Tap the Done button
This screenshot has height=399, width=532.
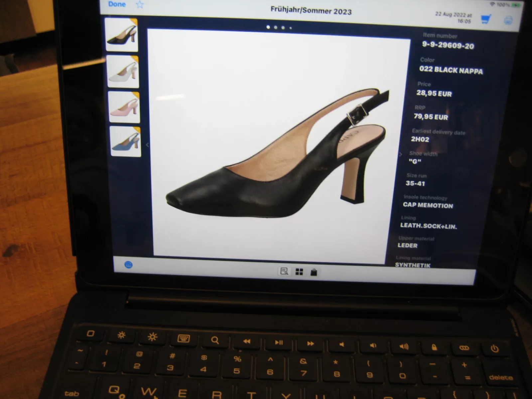[x=117, y=4]
